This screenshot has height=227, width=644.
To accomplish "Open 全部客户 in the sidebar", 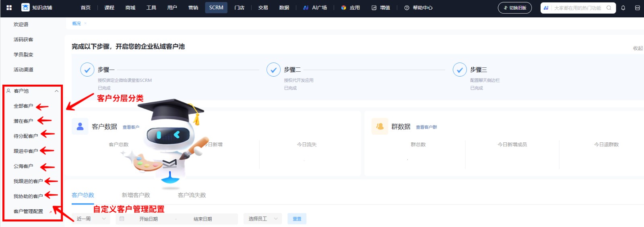I will coord(23,106).
